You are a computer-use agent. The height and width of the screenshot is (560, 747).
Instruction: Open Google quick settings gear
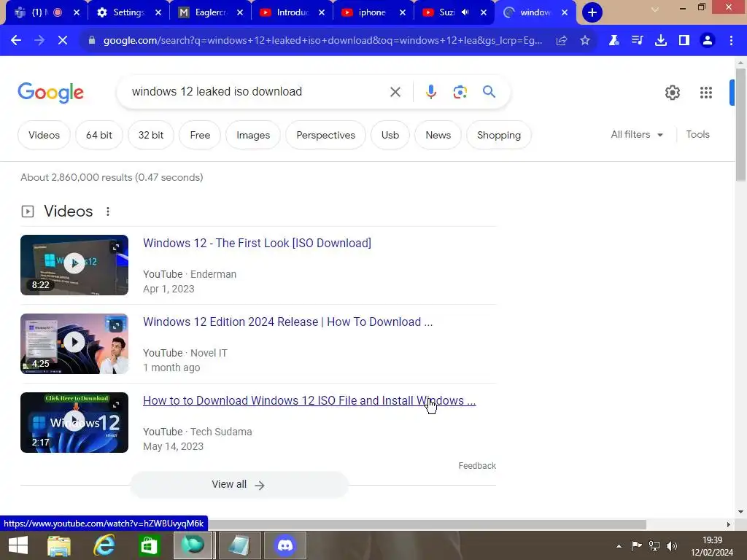pyautogui.click(x=672, y=93)
